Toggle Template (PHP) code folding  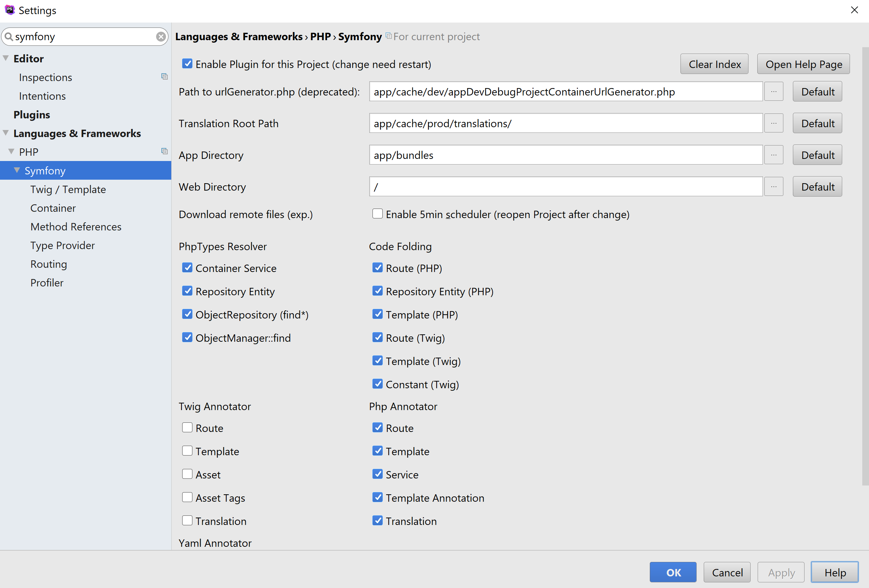[x=378, y=314]
